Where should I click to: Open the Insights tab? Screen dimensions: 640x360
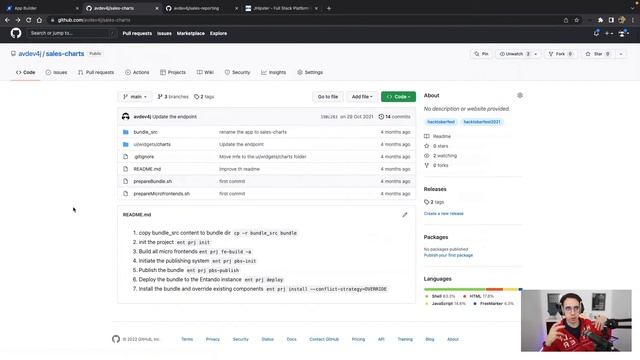click(273, 72)
